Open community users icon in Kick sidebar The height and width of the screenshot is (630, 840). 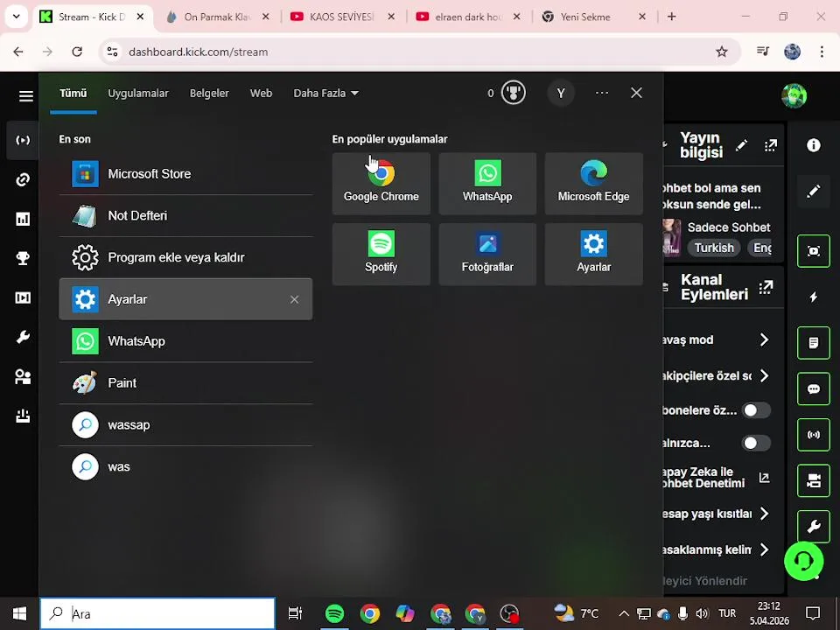click(x=23, y=376)
